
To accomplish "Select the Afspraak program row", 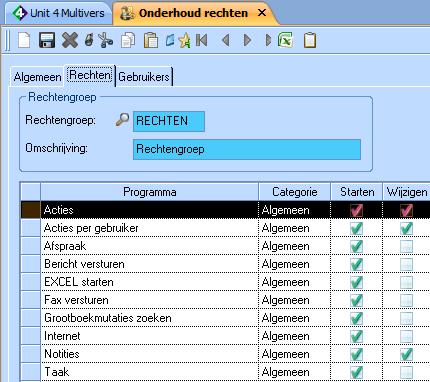I will (x=225, y=246).
